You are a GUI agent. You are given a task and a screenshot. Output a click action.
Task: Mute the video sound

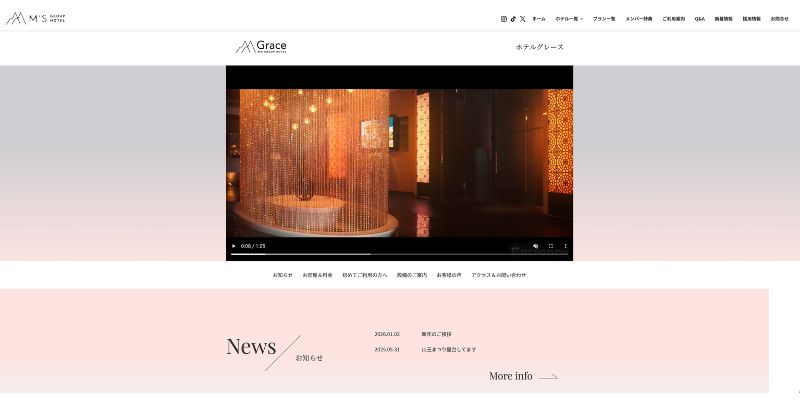[x=535, y=246]
